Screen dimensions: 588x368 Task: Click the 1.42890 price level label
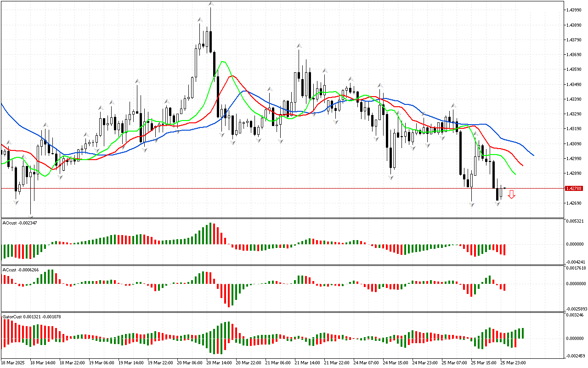pyautogui.click(x=574, y=173)
